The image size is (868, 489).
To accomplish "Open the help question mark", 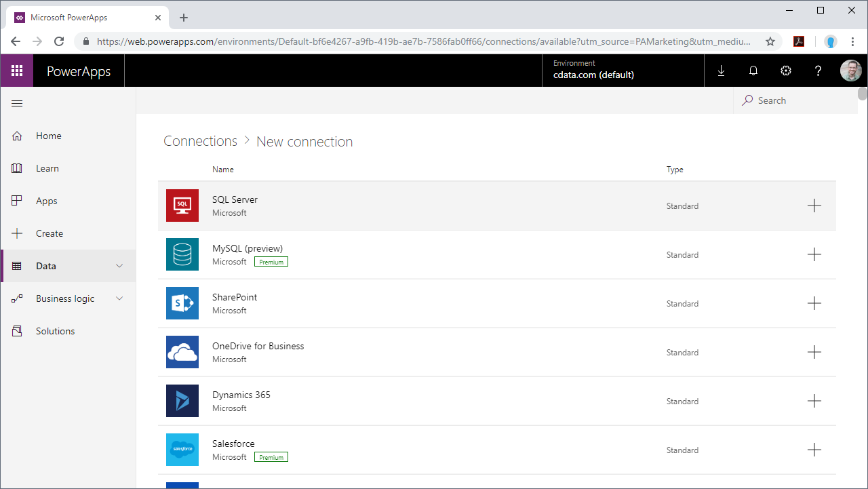I will coord(818,71).
